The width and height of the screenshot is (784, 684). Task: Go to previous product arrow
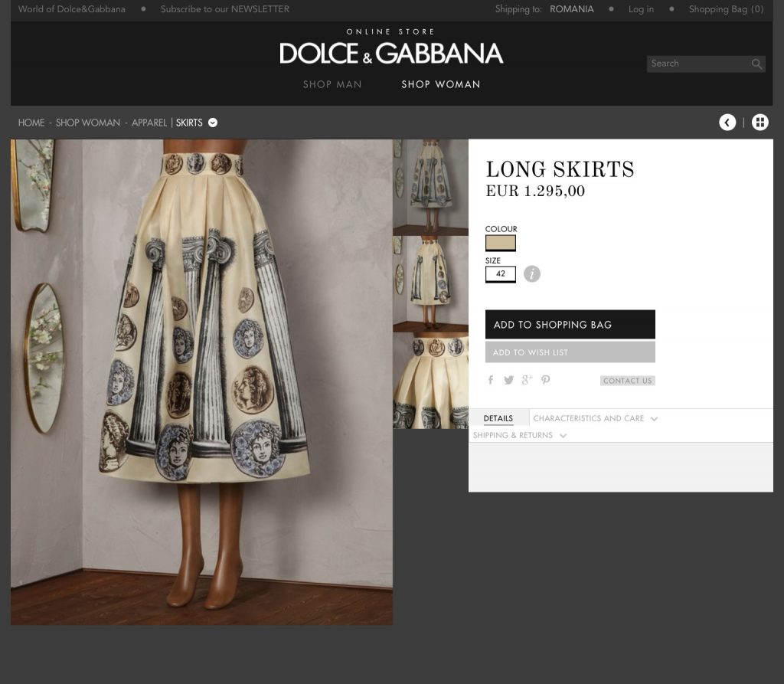[727, 123]
